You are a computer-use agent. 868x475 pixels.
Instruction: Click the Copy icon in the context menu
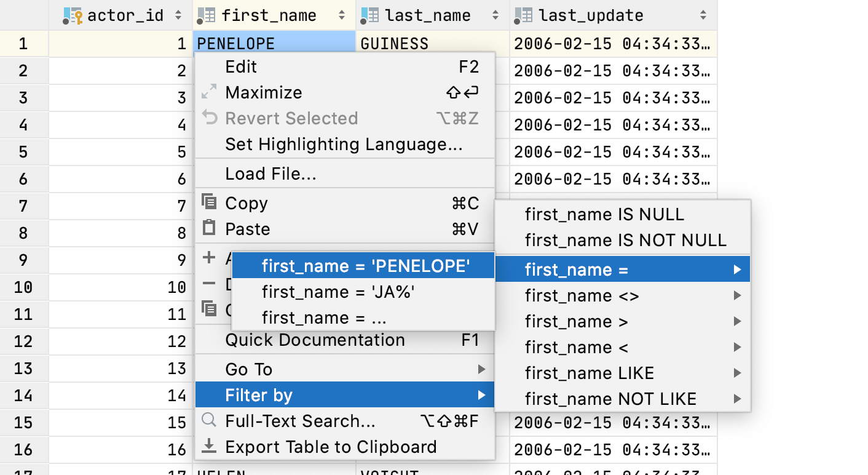coord(209,203)
